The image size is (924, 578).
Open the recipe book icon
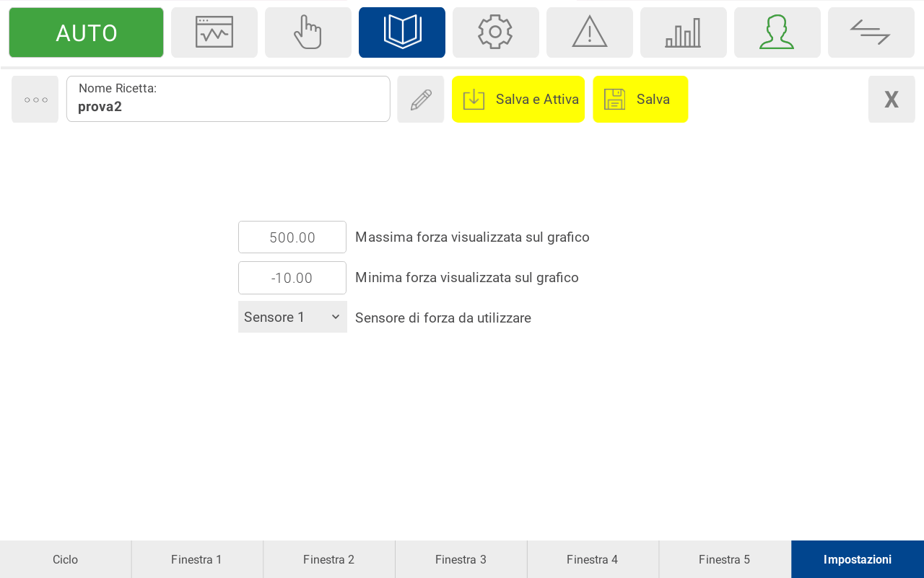pyautogui.click(x=402, y=32)
